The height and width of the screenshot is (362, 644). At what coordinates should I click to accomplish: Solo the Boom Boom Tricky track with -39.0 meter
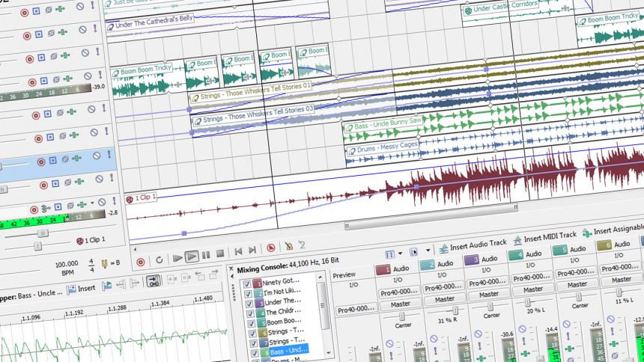click(x=100, y=75)
